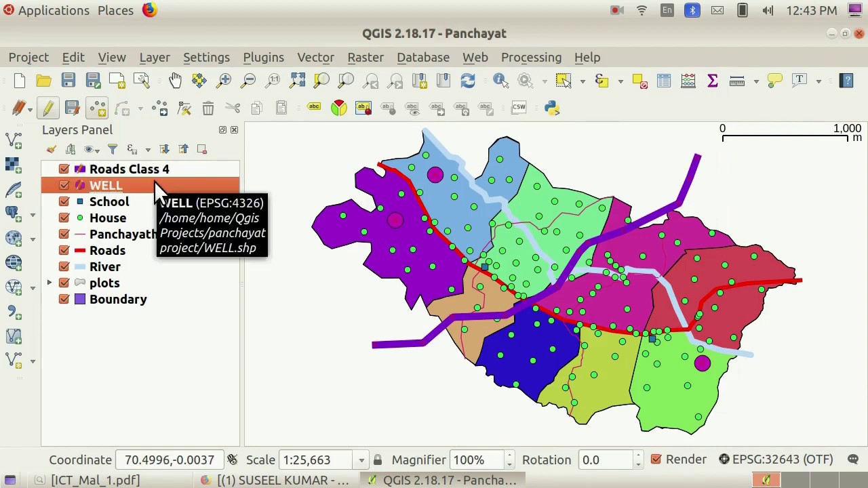This screenshot has width=868, height=488.
Task: Select the Text Annotation tool
Action: [800, 81]
